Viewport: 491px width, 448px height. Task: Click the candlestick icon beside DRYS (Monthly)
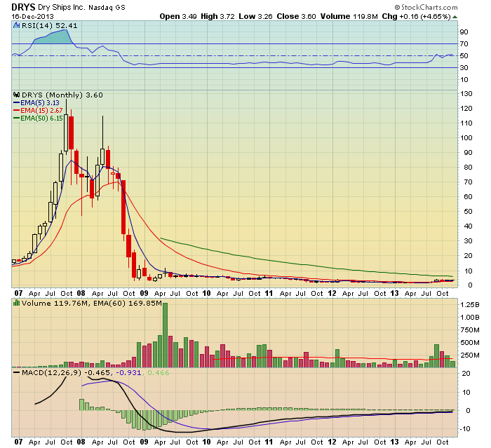pyautogui.click(x=16, y=95)
